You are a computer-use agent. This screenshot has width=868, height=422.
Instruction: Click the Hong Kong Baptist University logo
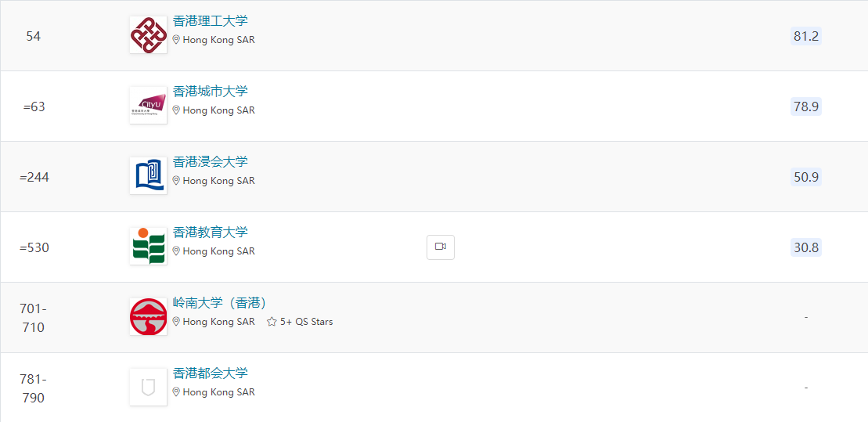click(148, 176)
